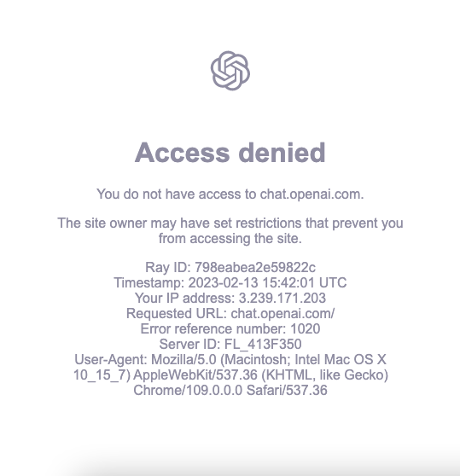Click the OpenAI logo icon
This screenshot has width=460, height=476.
tap(230, 71)
